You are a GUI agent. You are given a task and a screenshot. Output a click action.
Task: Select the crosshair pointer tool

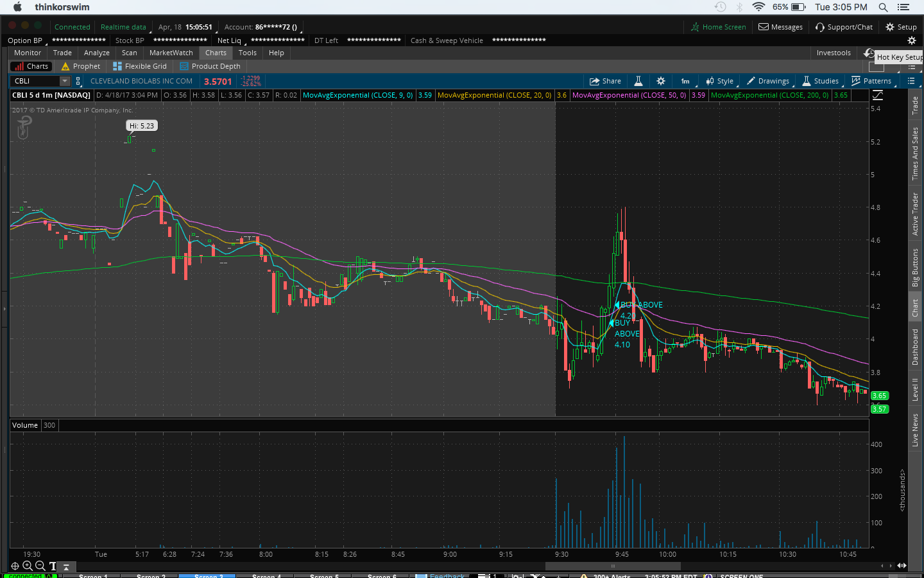pyautogui.click(x=15, y=566)
